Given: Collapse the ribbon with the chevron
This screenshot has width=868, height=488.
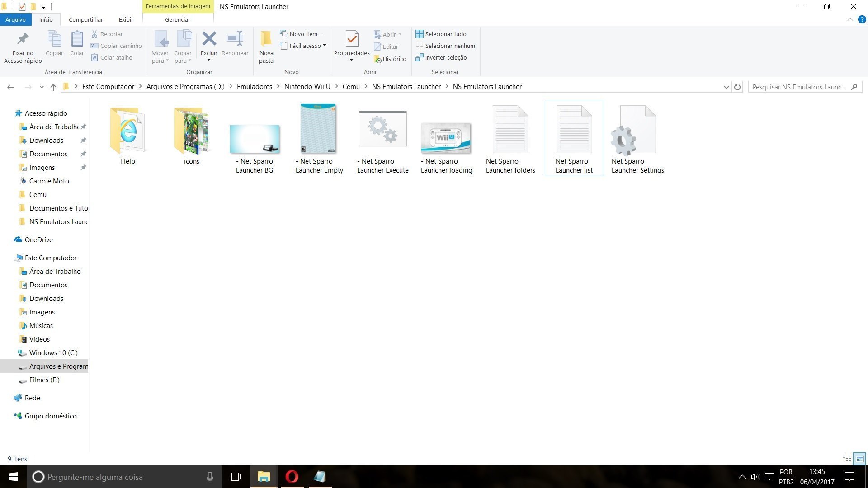Looking at the screenshot, I should tap(850, 19).
